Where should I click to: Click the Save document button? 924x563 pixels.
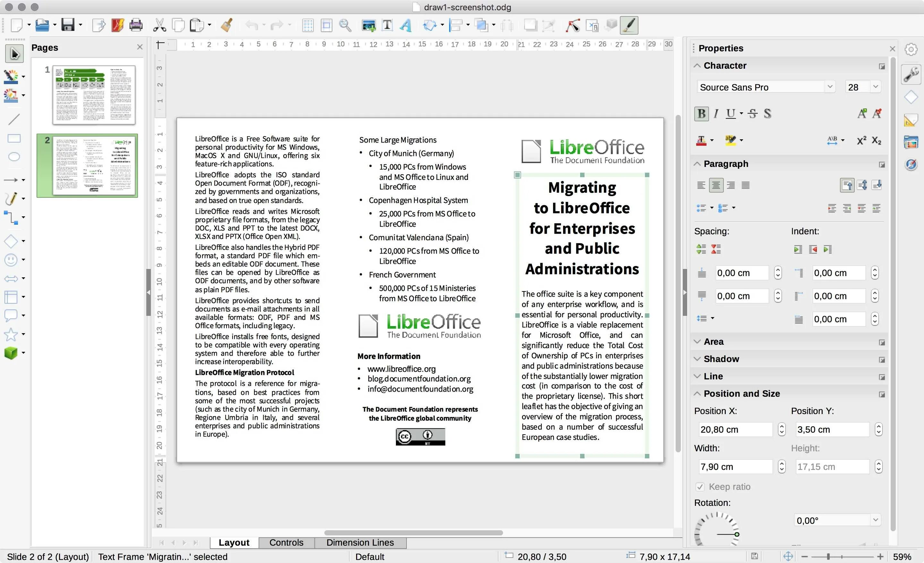68,25
